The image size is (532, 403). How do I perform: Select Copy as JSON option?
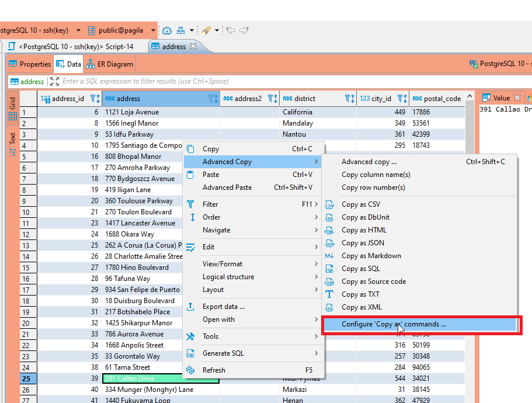[419, 243]
